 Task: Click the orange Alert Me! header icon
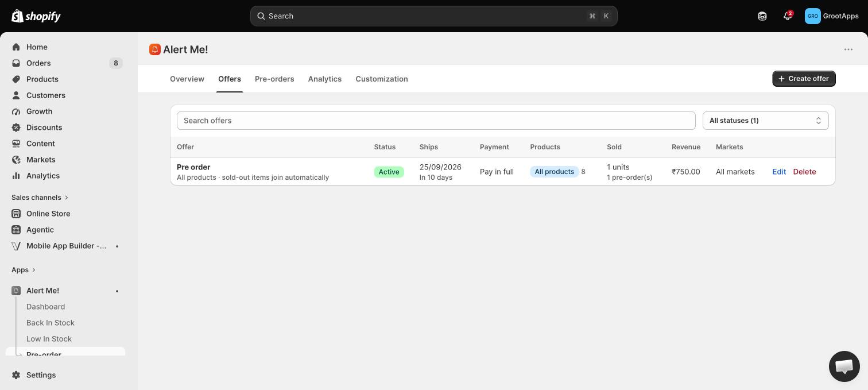(x=155, y=49)
